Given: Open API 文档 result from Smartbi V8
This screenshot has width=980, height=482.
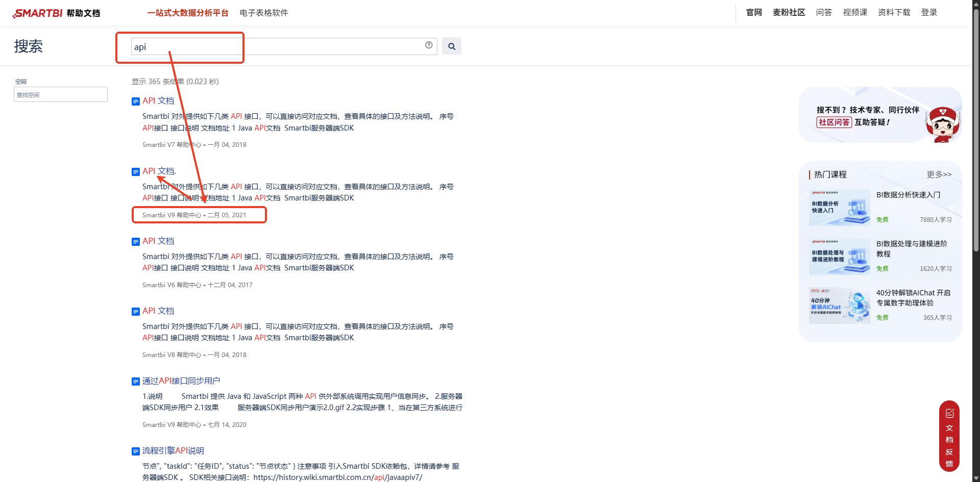Looking at the screenshot, I should (158, 311).
